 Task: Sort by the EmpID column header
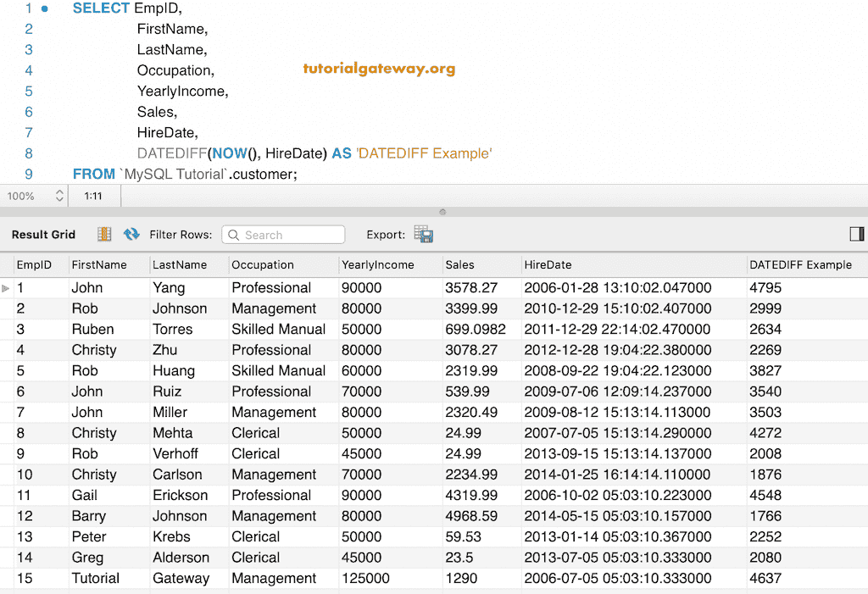(x=35, y=265)
